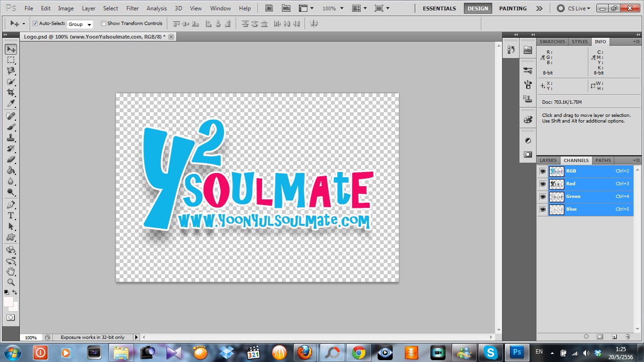Expand the additional workspaces chevron menu
This screenshot has height=362, width=644.
539,8
